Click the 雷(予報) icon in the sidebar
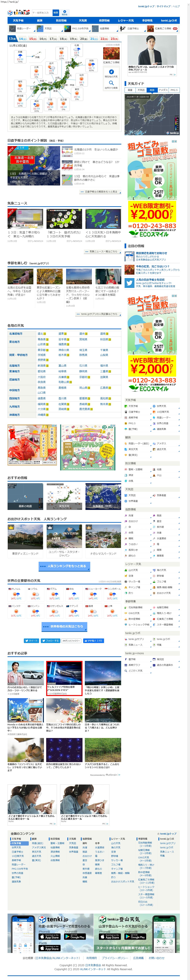Image resolution: width=190 pixels, height=980 pixels. tap(126, 429)
